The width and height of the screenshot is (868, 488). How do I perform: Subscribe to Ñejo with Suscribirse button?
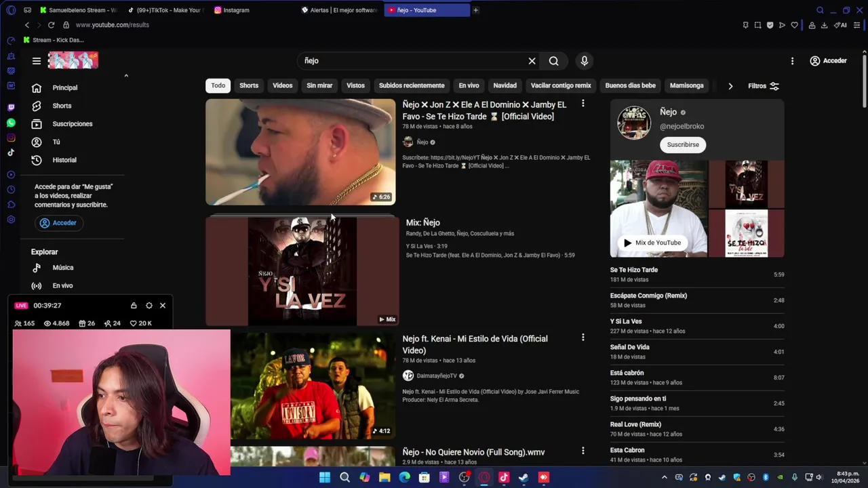click(683, 144)
